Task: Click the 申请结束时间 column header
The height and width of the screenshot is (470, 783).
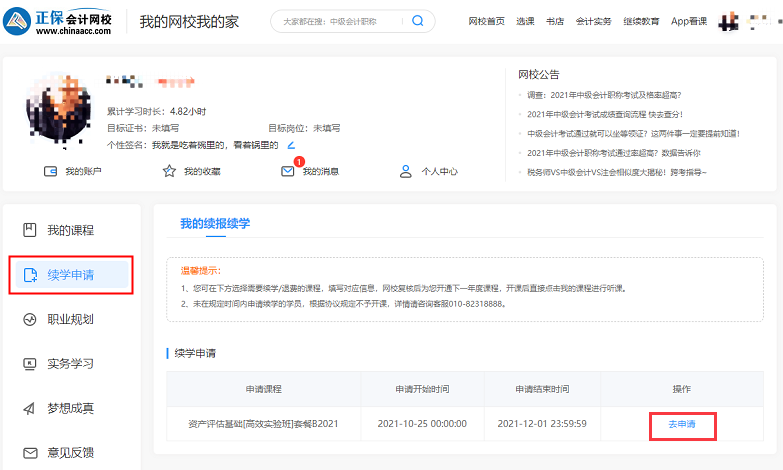Action: (542, 389)
